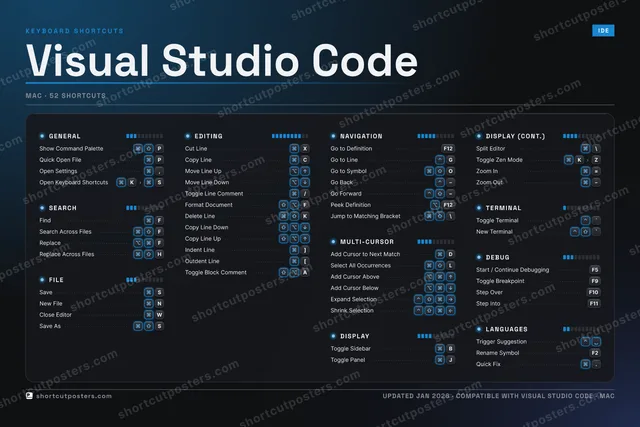Click the Command key in the Zoom In row
The image size is (640, 427).
pyautogui.click(x=585, y=171)
